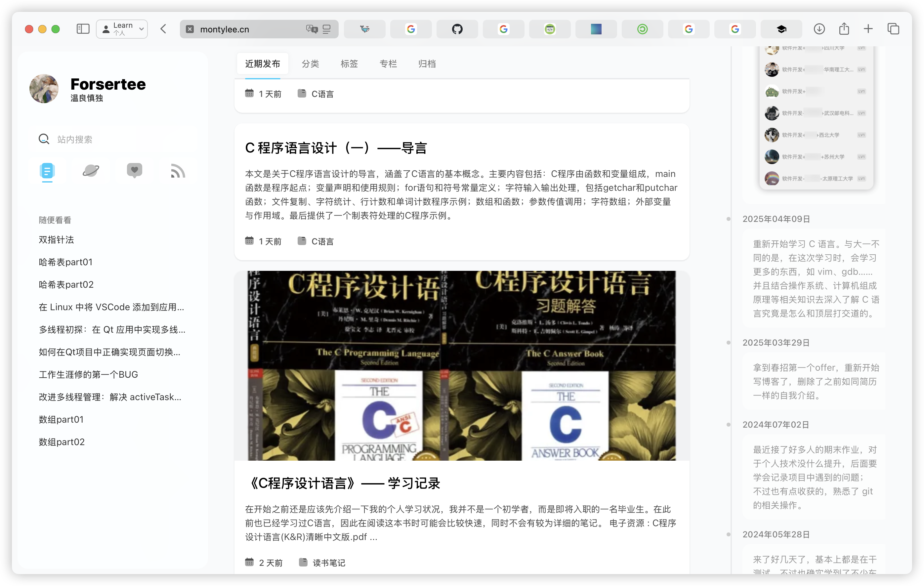Go back to previous page

[163, 29]
